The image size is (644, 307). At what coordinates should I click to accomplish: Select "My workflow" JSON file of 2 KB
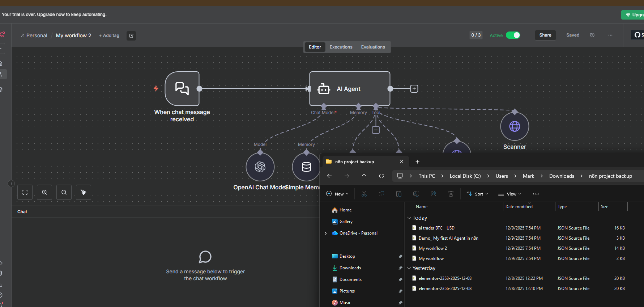431,258
